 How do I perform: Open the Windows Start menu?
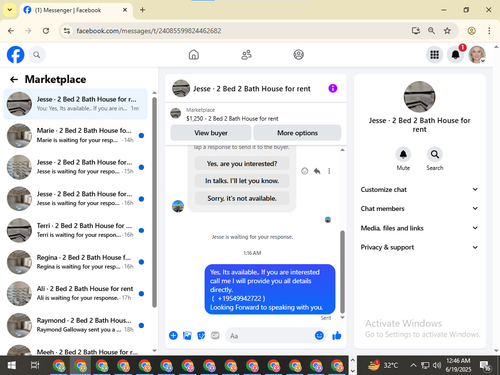[12, 365]
